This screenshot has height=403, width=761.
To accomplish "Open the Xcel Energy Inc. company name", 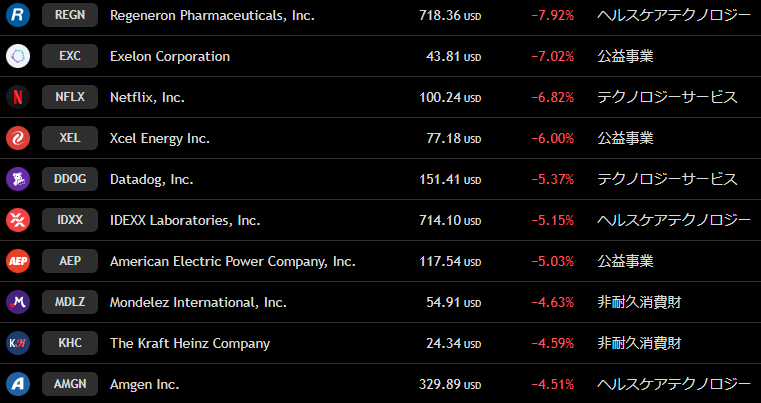I will click(159, 138).
